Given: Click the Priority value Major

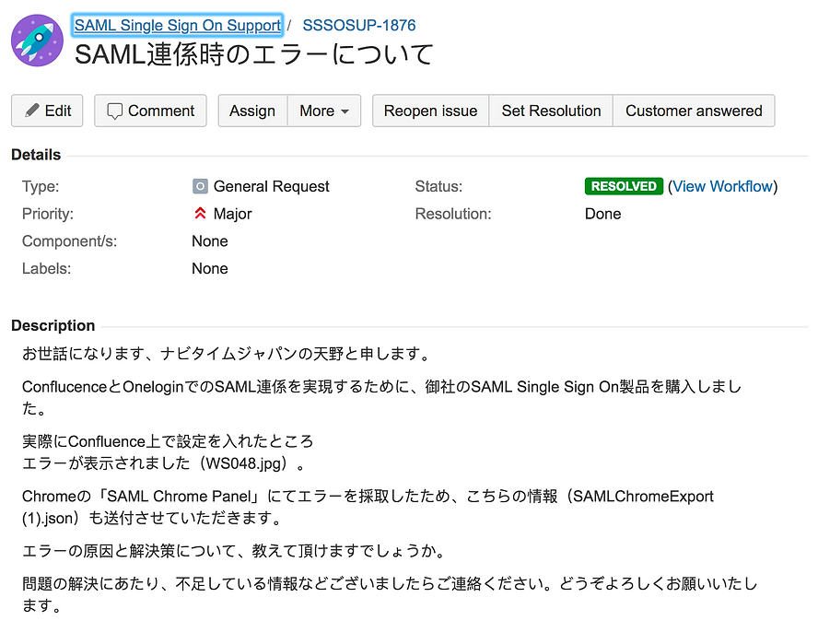Looking at the screenshot, I should click(x=233, y=214).
